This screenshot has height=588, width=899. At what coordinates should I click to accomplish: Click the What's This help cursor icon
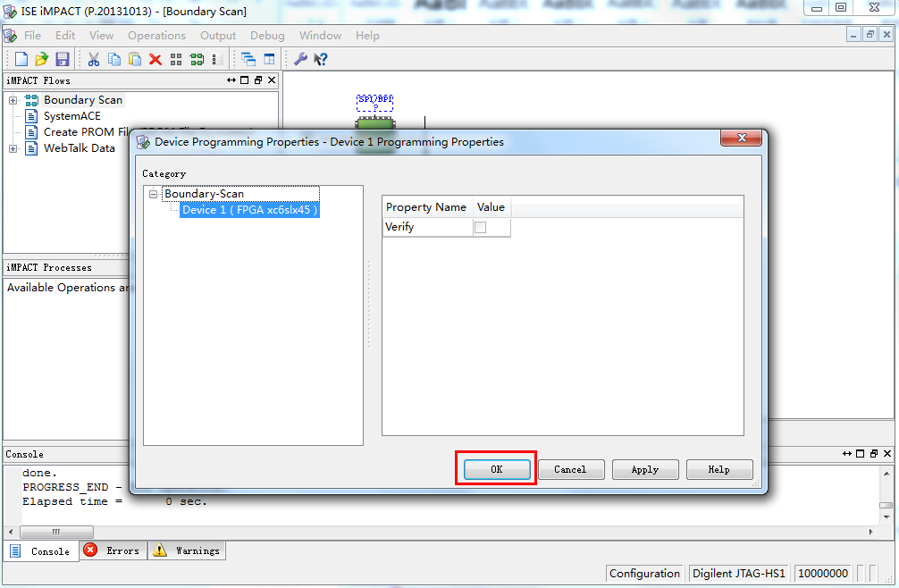(321, 59)
